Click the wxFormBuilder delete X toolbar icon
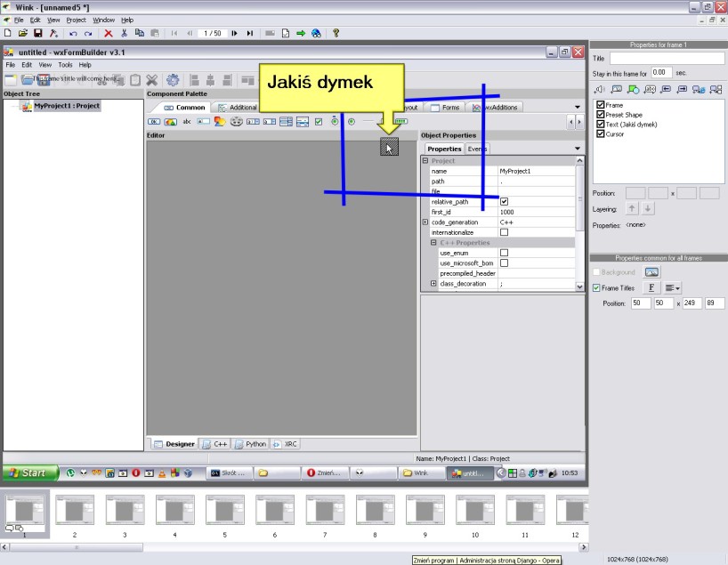Image resolution: width=728 pixels, height=565 pixels. tap(152, 80)
